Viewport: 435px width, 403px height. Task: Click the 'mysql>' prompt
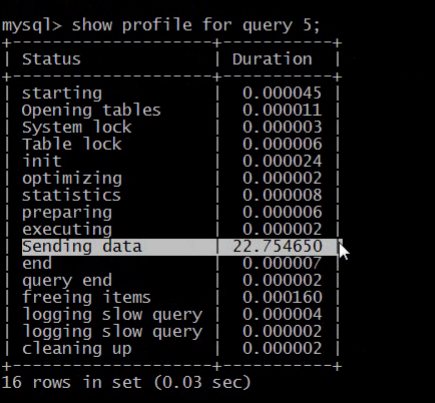32,26
